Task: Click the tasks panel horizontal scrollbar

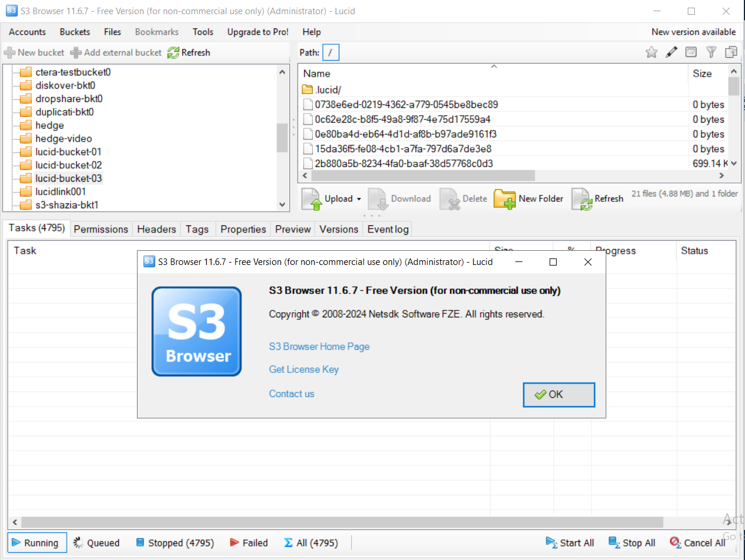Action: [x=342, y=522]
